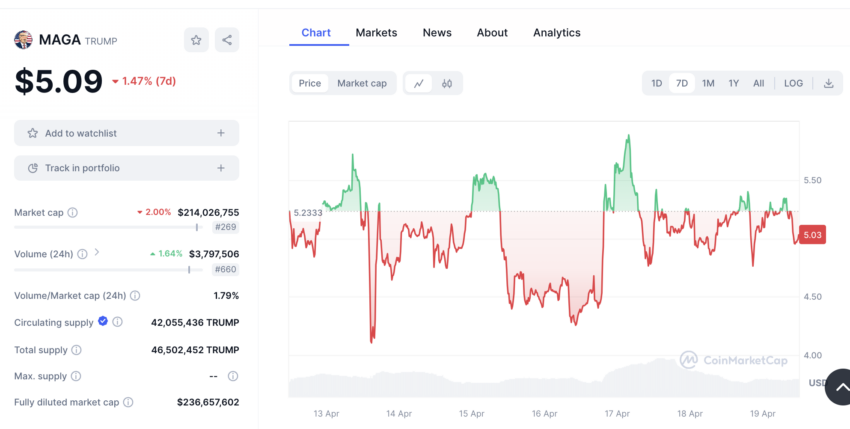850x429 pixels.
Task: Click the Circulating supply verified badge
Action: [102, 321]
